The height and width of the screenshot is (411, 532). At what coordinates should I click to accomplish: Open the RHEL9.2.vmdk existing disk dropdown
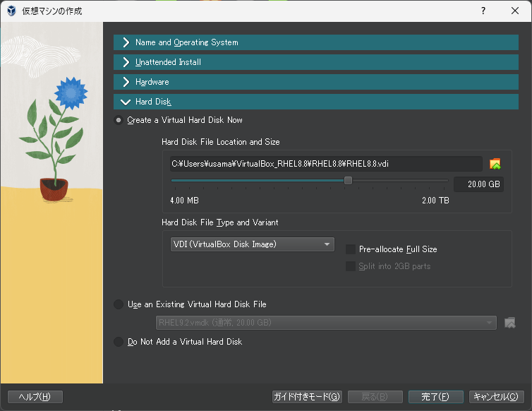tap(326, 323)
